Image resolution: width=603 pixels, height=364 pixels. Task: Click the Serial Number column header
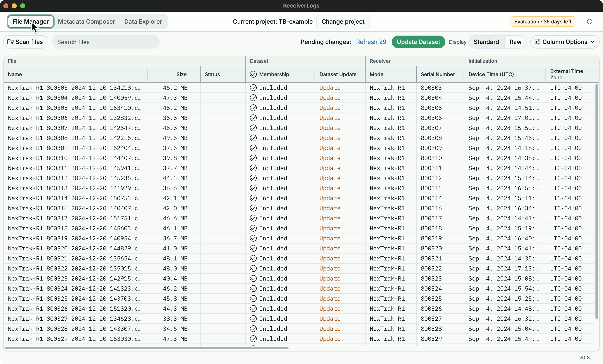(440, 74)
